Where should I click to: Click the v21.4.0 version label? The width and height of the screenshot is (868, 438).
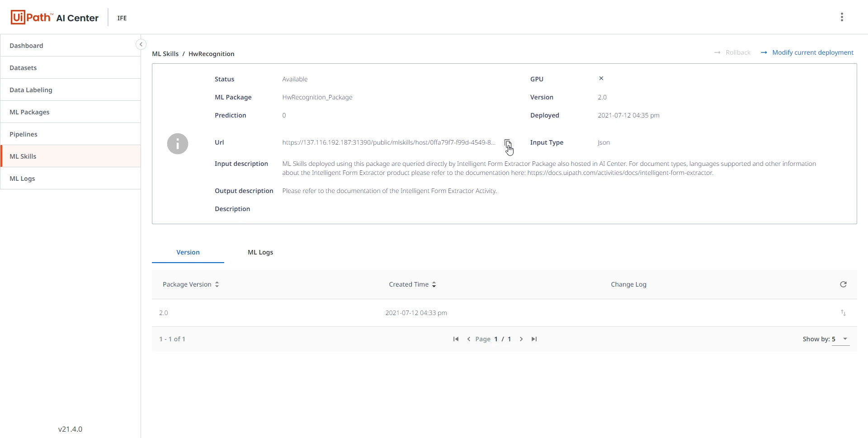tap(71, 429)
